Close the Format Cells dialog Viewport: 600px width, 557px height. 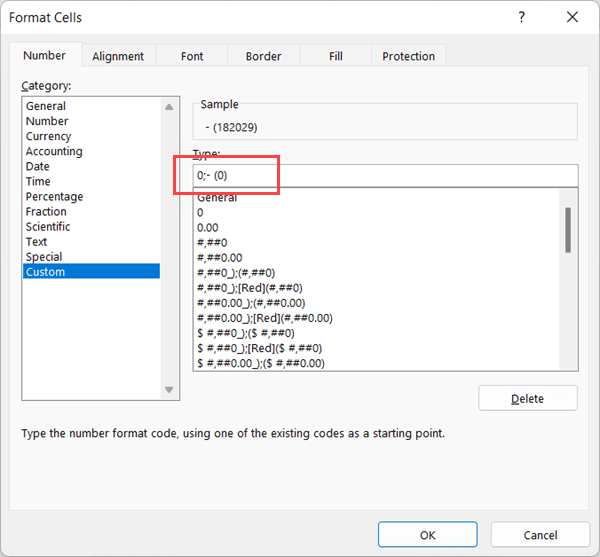pos(571,17)
